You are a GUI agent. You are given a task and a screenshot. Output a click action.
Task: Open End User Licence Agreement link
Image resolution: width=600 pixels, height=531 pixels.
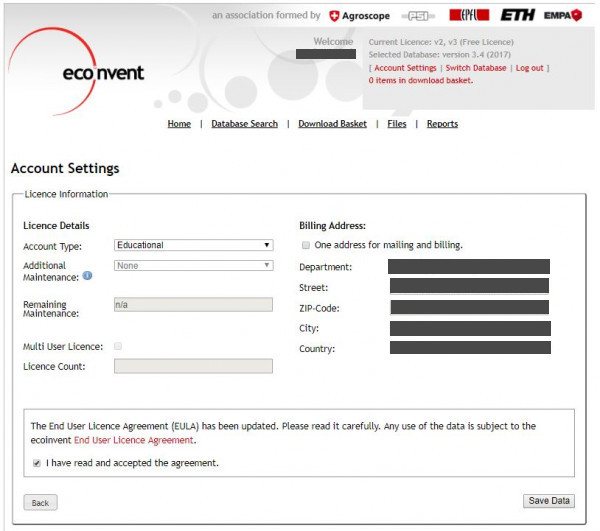tap(134, 440)
